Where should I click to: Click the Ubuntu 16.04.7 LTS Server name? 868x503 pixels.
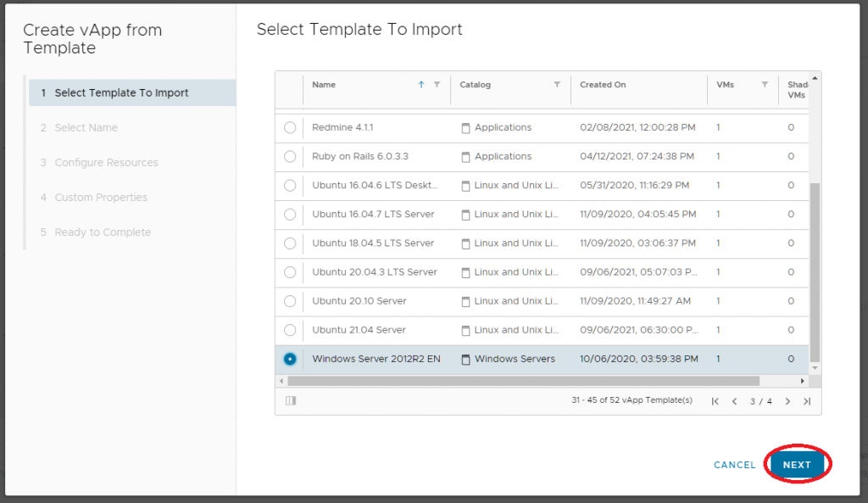pos(373,214)
